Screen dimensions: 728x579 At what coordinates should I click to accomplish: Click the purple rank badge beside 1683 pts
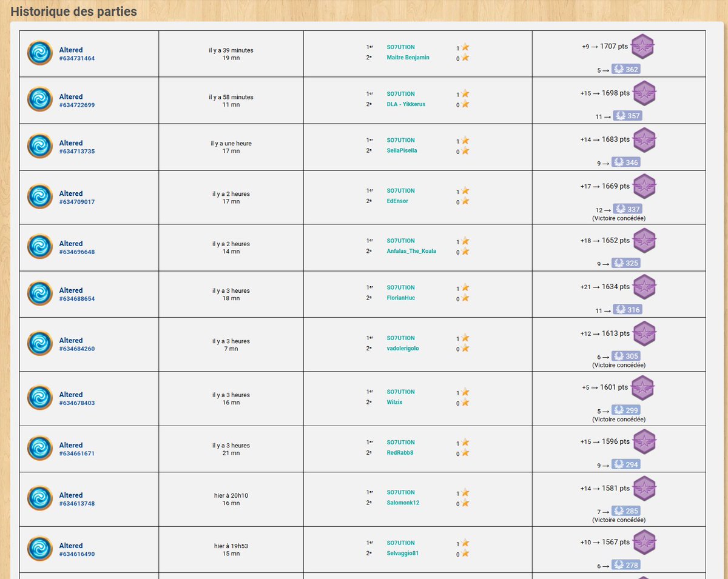coord(644,140)
